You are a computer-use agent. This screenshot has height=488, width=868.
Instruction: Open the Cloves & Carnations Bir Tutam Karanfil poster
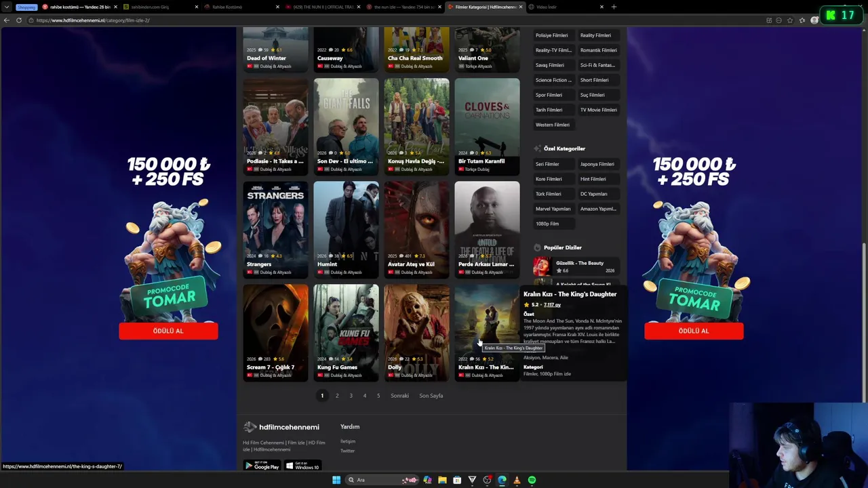(487, 126)
